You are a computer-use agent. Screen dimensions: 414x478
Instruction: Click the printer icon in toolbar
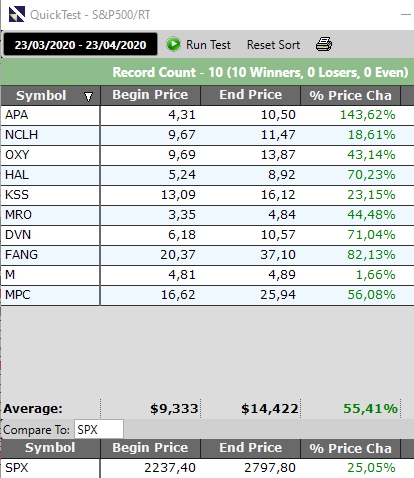coord(324,44)
